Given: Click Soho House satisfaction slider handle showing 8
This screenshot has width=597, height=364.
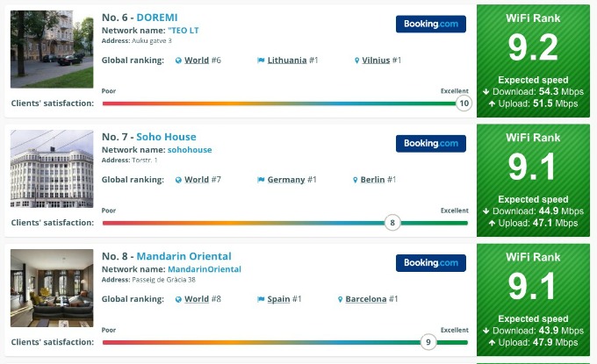Looking at the screenshot, I should pyautogui.click(x=392, y=223).
